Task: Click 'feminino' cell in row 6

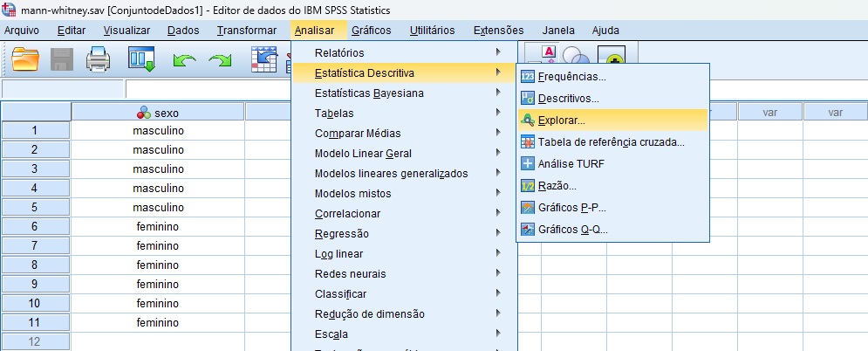Action: click(158, 226)
